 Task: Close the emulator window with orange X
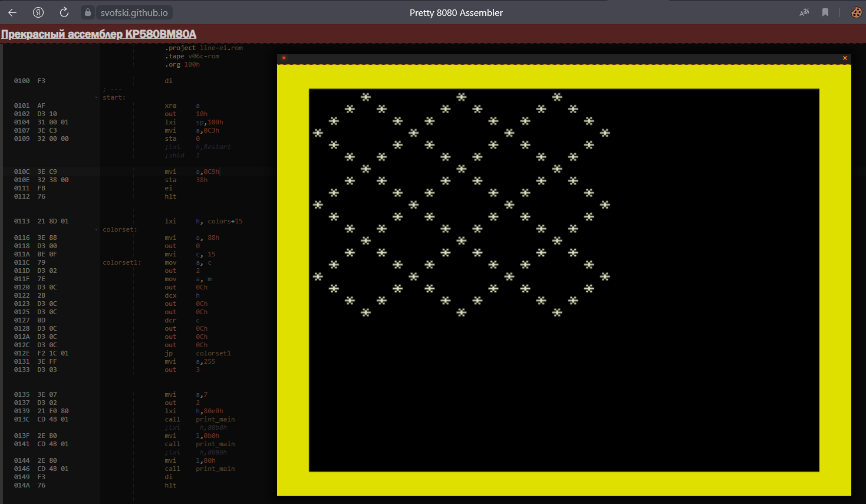click(845, 58)
